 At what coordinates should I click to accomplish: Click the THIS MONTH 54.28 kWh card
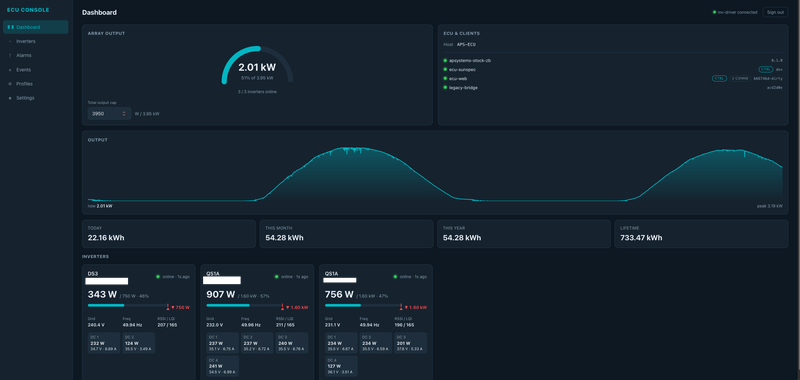pyautogui.click(x=346, y=234)
